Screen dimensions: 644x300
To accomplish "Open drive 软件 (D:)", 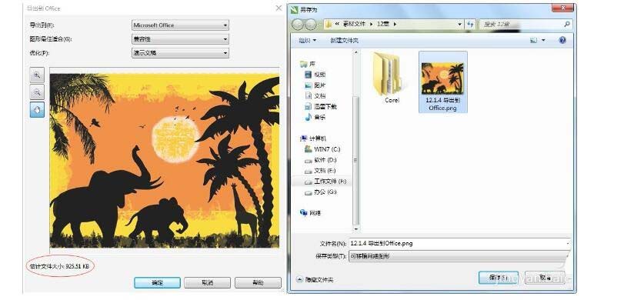I will click(321, 160).
